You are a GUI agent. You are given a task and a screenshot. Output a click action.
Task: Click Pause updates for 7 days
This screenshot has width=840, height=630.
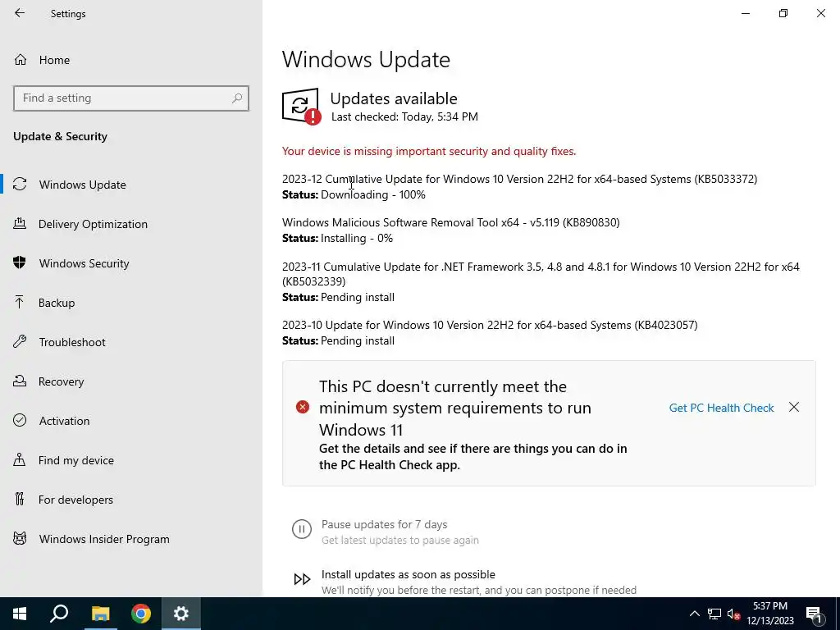[384, 524]
